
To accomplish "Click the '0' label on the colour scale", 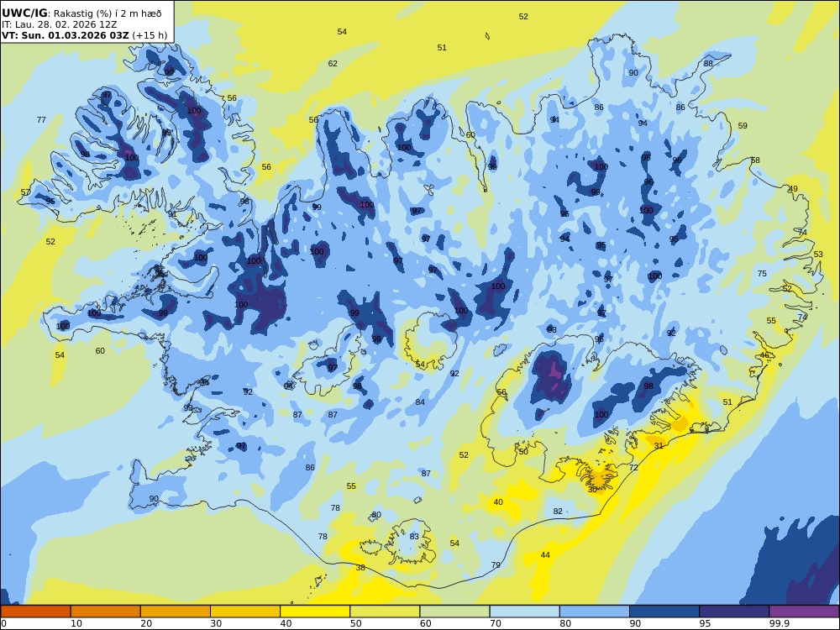I will pos(3,623).
